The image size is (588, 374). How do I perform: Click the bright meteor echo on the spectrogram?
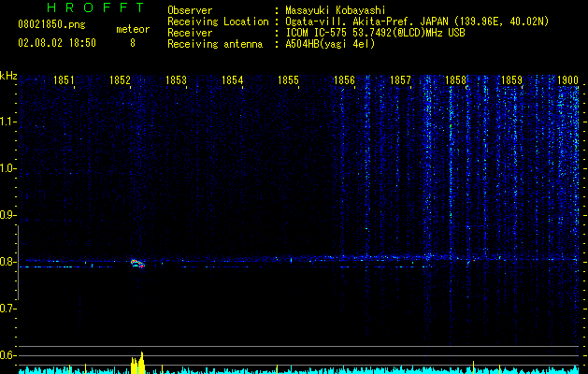(x=138, y=264)
